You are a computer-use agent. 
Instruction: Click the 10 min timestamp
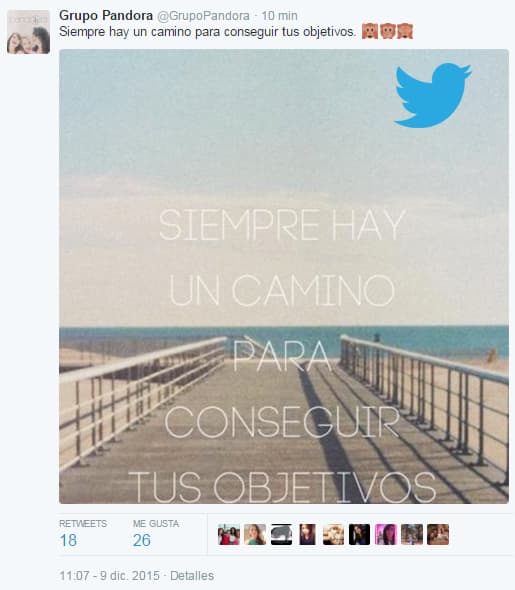280,16
